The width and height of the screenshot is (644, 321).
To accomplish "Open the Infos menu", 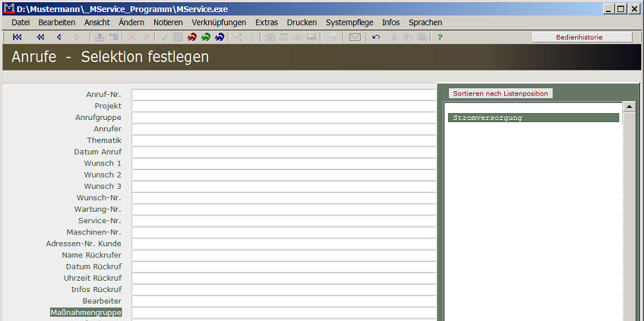I will [390, 23].
